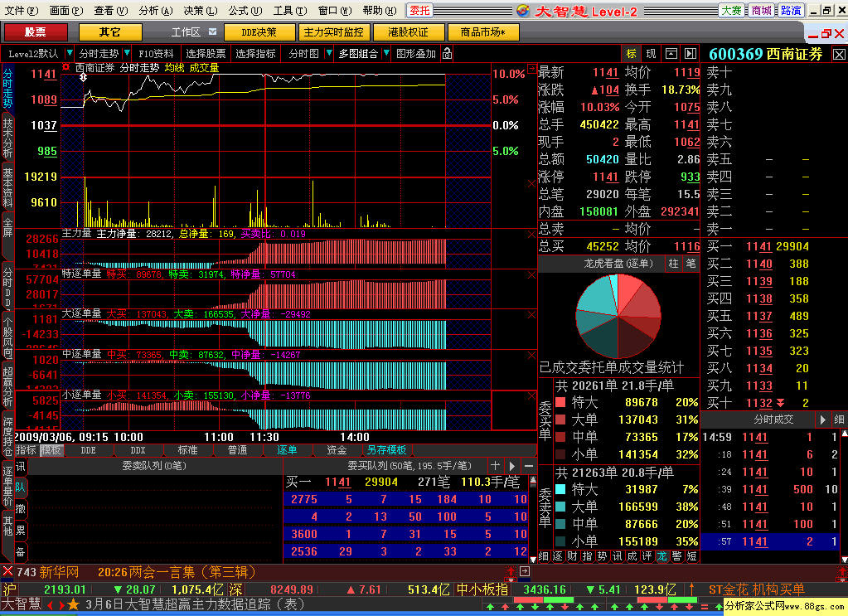
Task: Click the scroll-down arrow of 分时成交 list
Action: click(x=844, y=560)
